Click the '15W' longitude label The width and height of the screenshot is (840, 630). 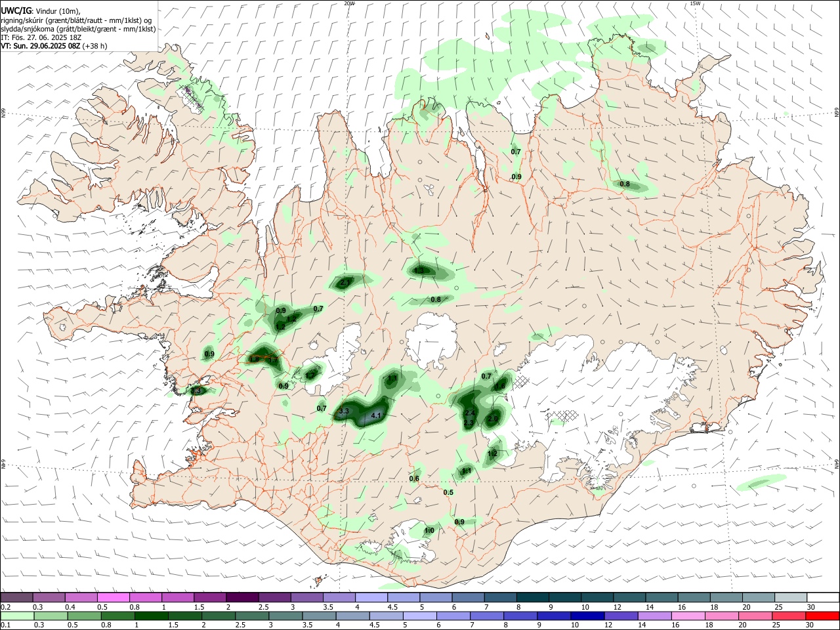pos(695,3)
